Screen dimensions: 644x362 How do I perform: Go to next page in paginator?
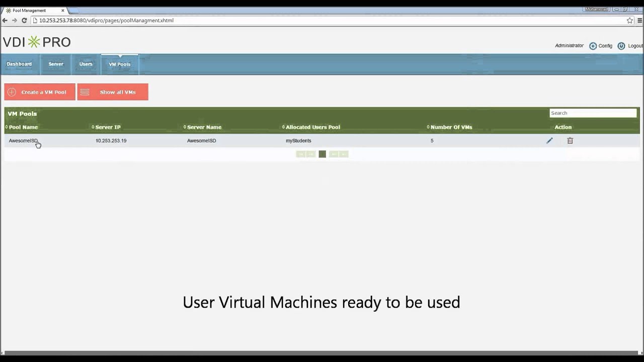(x=334, y=154)
